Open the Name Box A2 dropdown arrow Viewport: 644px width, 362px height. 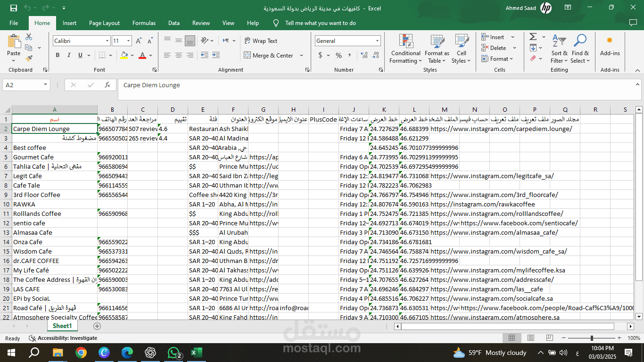point(46,85)
